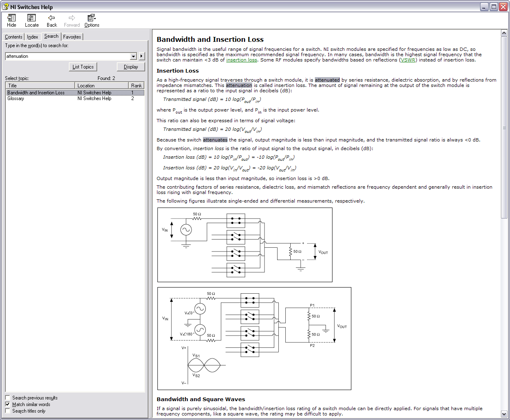Click the Locate toolbar icon
This screenshot has height=420, width=510.
(x=32, y=18)
